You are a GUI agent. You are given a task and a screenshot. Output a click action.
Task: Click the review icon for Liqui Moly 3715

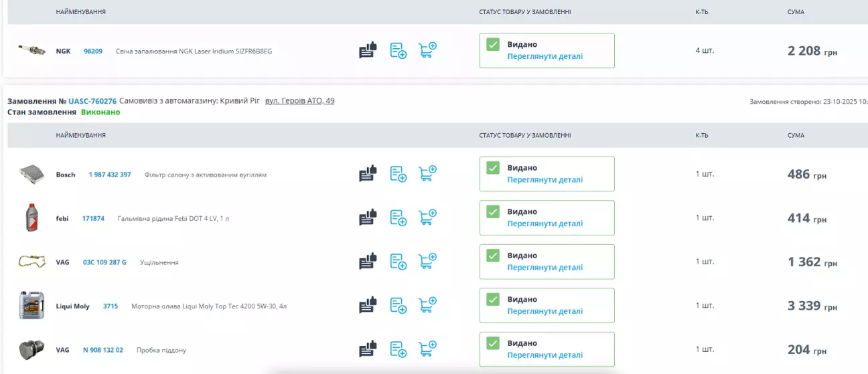click(x=368, y=306)
